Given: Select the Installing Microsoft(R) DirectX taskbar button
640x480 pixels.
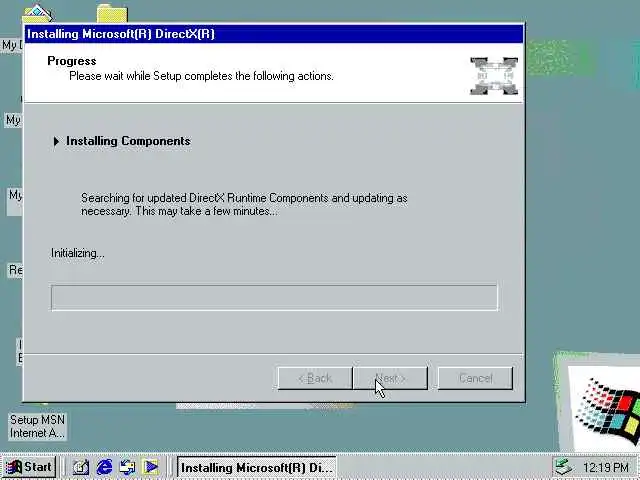Looking at the screenshot, I should 257,467.
